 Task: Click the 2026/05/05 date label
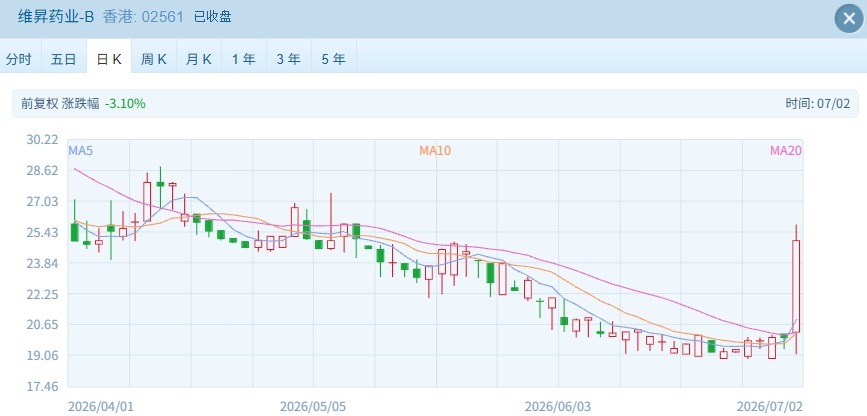pyautogui.click(x=313, y=407)
